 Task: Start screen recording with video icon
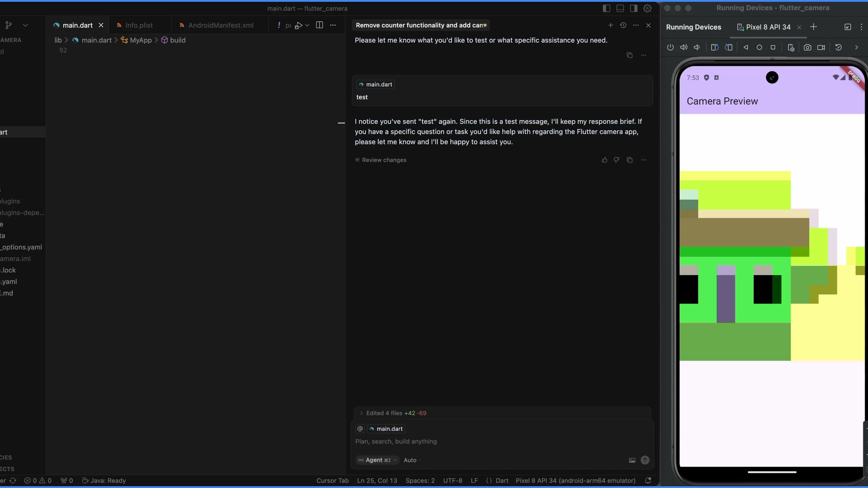pos(821,47)
